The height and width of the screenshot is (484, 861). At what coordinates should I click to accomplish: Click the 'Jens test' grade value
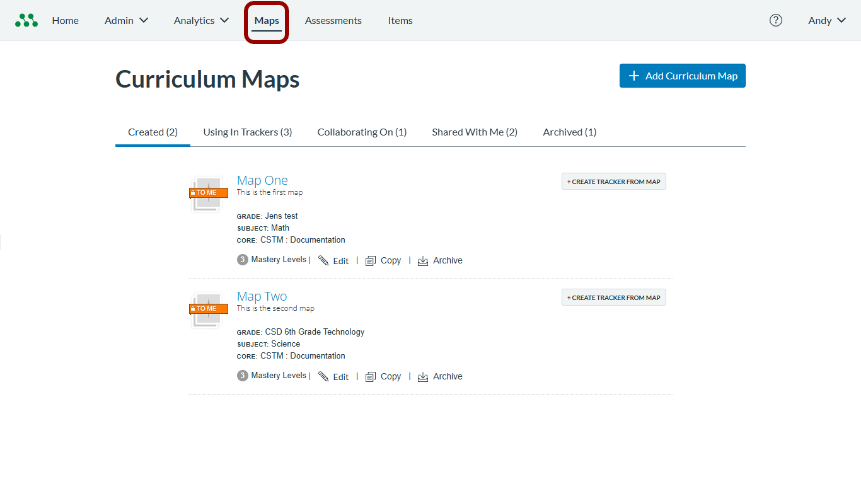coord(281,216)
